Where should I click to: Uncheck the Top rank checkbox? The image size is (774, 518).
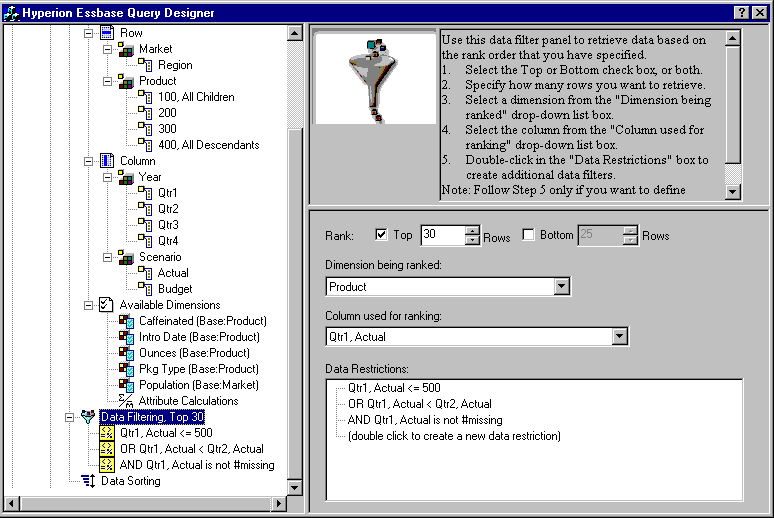[381, 235]
